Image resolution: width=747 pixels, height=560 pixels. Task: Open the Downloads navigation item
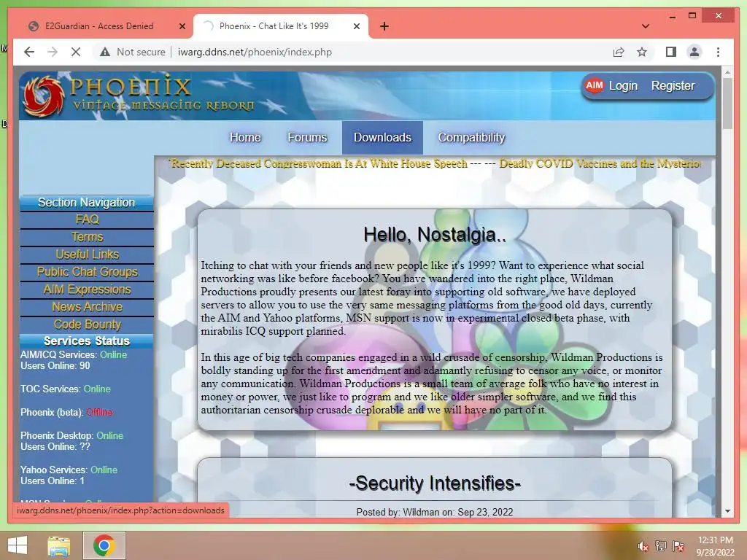tap(382, 138)
